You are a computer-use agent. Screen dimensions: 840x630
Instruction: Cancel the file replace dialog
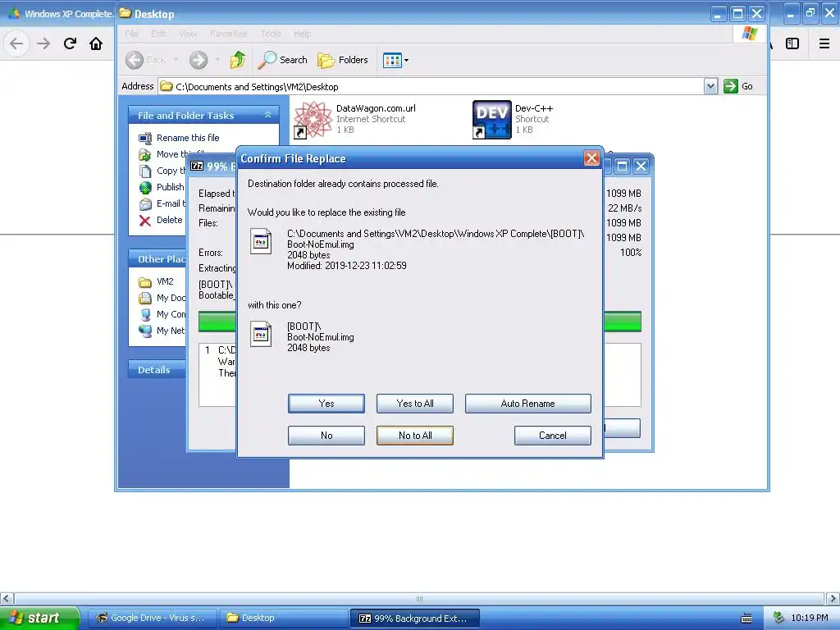pos(552,436)
